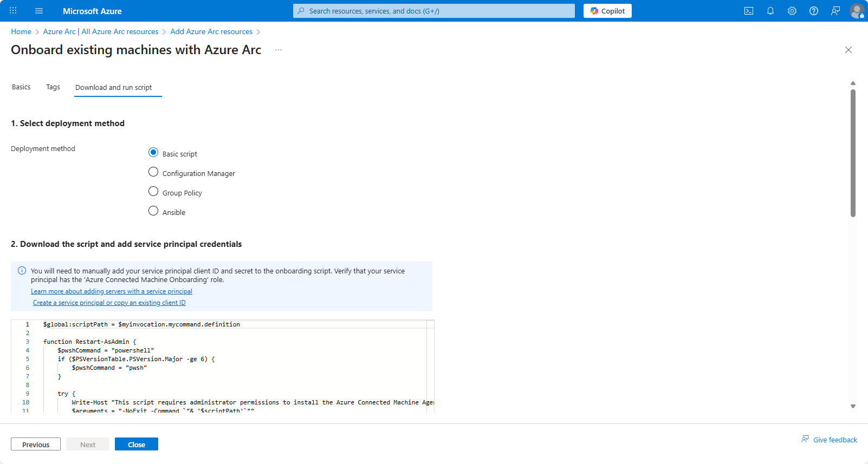Open the Help question mark menu
Image resolution: width=868 pixels, height=464 pixels.
coord(814,11)
